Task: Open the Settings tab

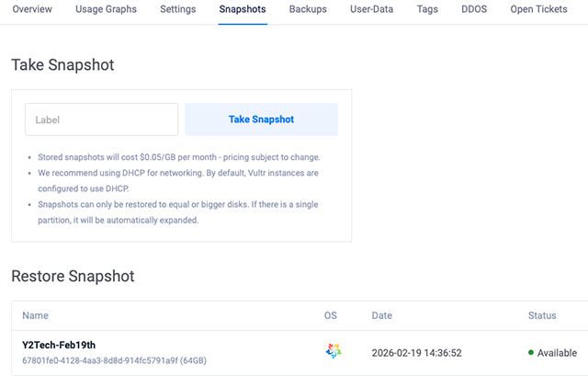Action: [x=177, y=9]
